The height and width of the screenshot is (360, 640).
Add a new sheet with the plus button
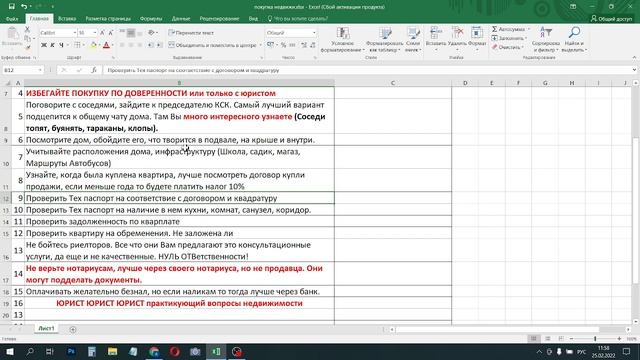point(73,329)
